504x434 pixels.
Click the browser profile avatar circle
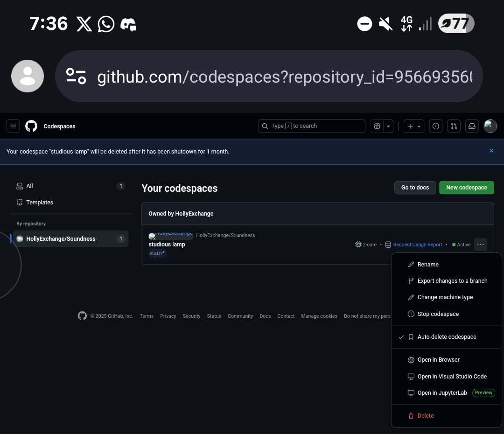pos(28,76)
